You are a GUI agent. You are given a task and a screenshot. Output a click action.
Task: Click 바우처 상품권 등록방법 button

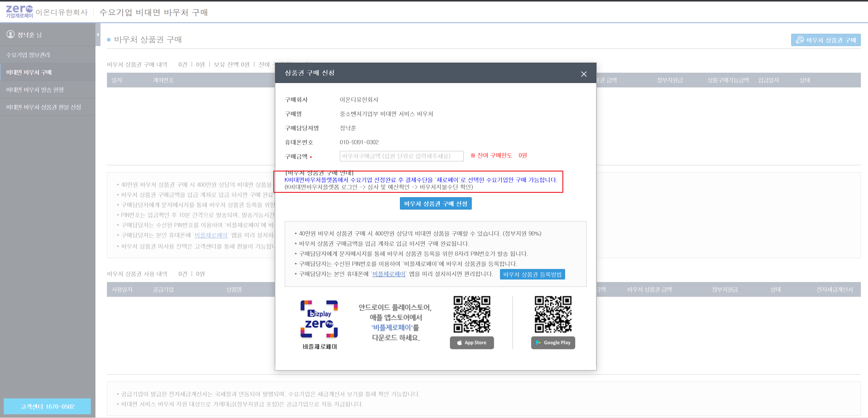(x=532, y=274)
